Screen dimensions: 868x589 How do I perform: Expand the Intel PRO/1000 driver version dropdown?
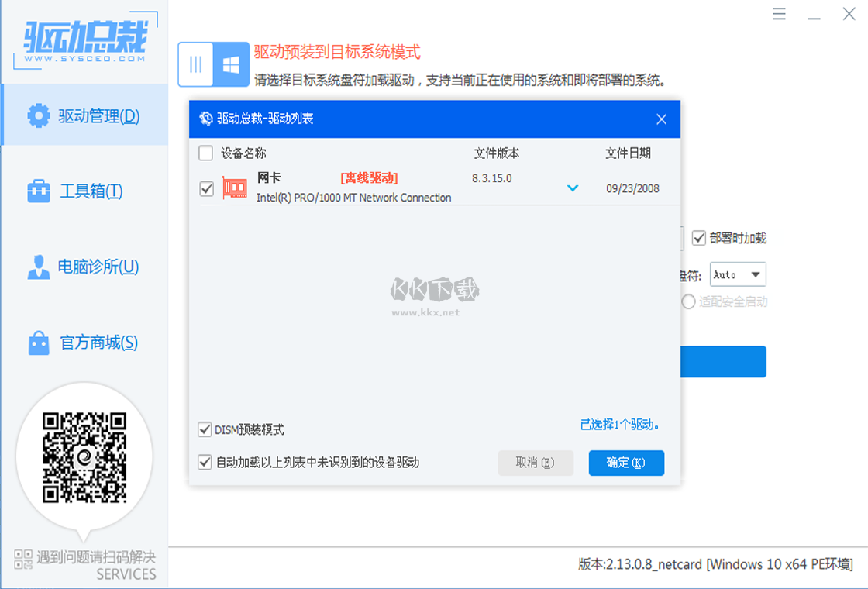(573, 187)
